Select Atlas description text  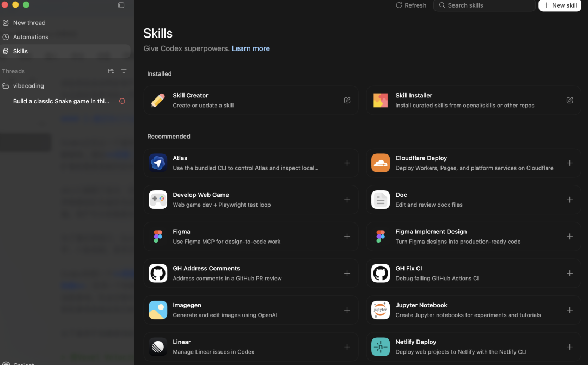pos(246,168)
